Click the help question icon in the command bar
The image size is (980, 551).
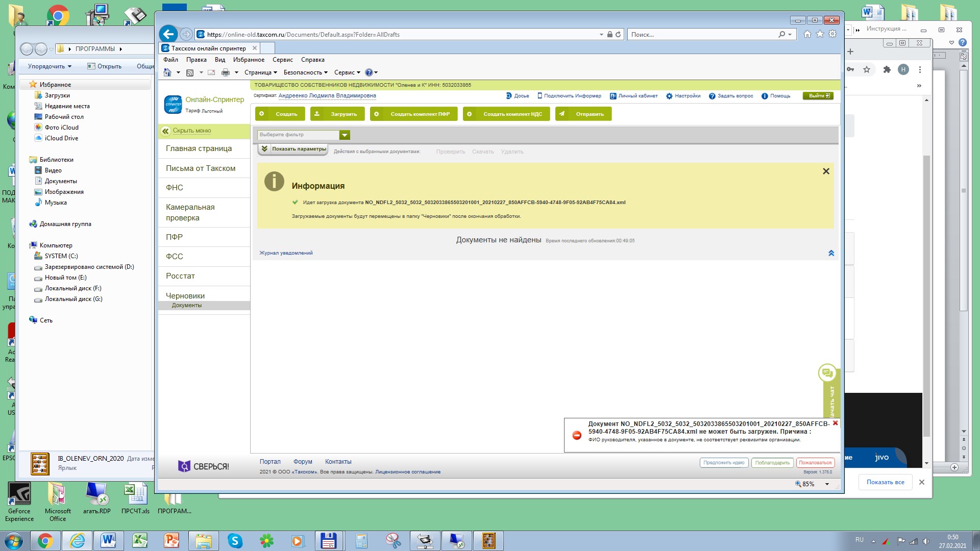tap(369, 72)
